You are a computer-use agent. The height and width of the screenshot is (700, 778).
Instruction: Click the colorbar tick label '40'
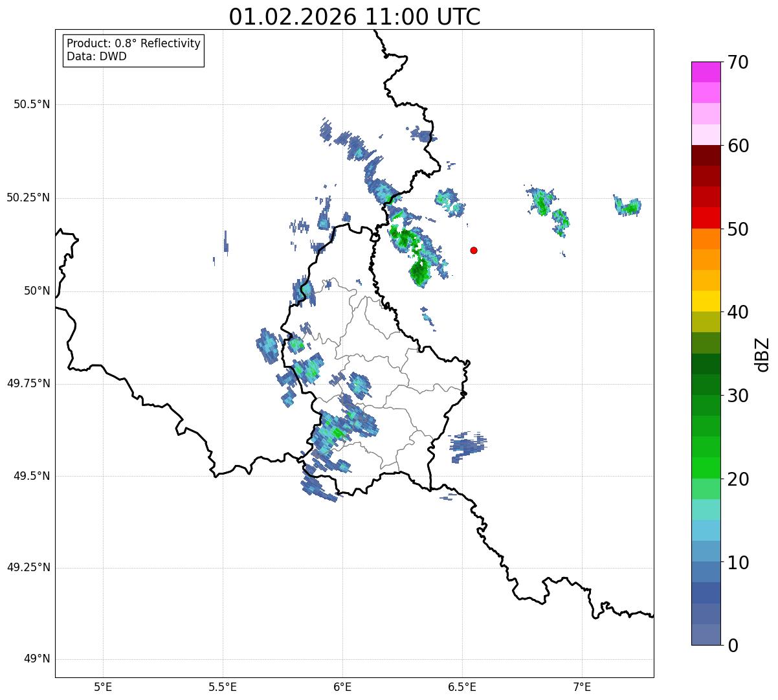738,312
